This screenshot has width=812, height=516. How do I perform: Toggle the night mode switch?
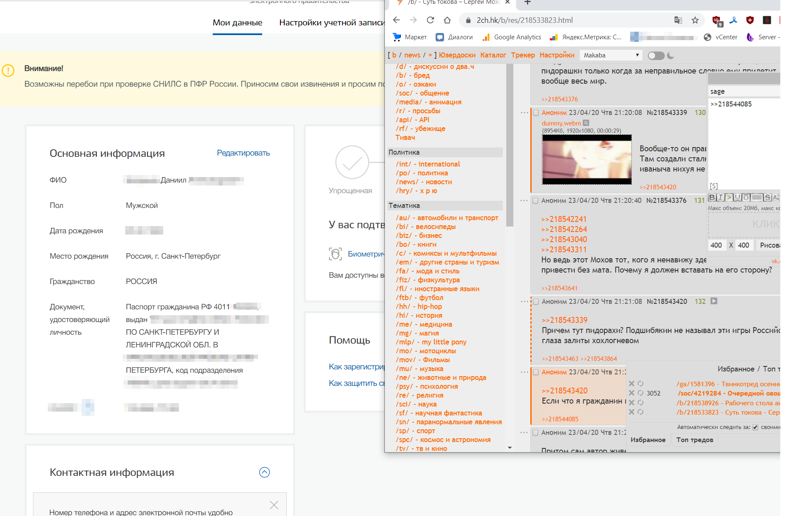point(656,55)
